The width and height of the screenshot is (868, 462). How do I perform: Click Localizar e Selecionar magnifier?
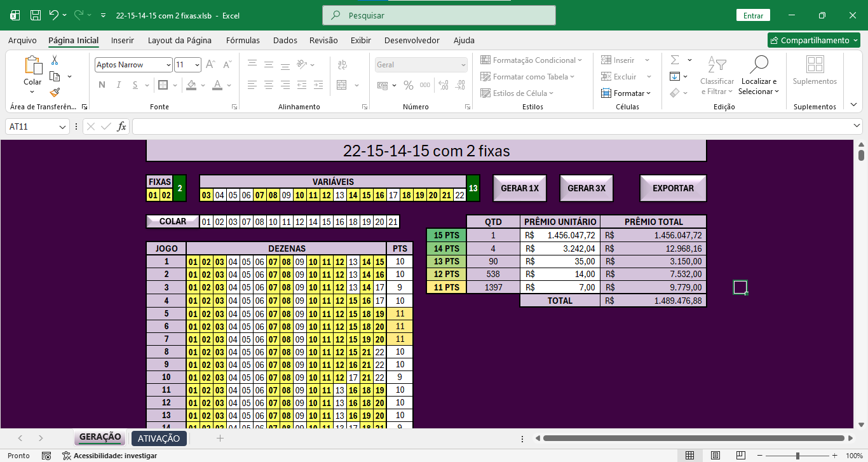[x=759, y=76]
